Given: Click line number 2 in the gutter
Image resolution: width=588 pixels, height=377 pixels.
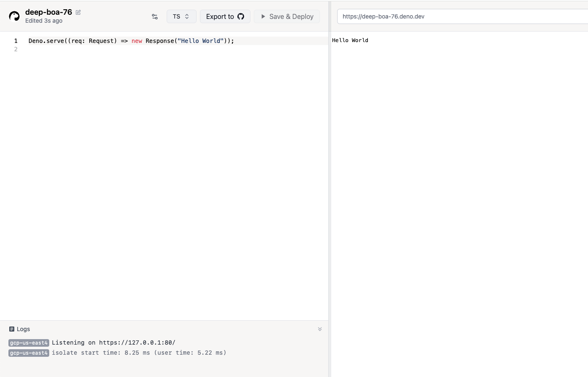Looking at the screenshot, I should [x=16, y=49].
